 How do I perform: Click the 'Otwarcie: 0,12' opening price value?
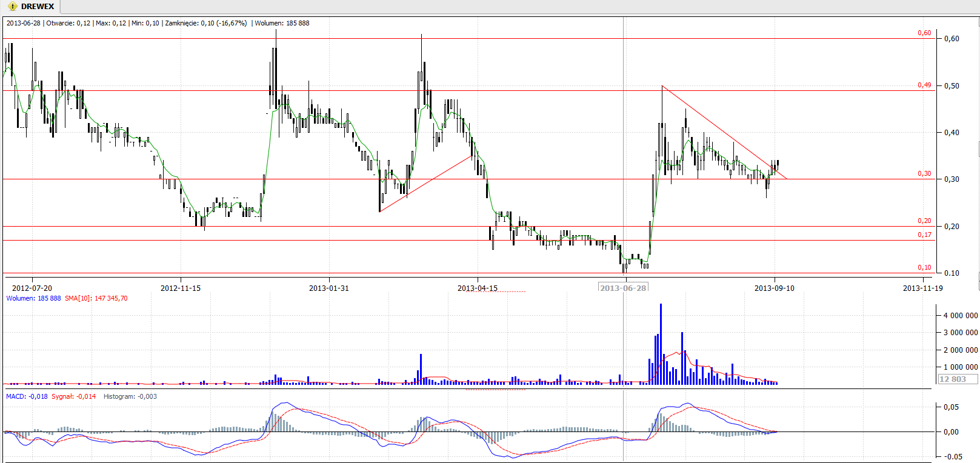(x=68, y=23)
